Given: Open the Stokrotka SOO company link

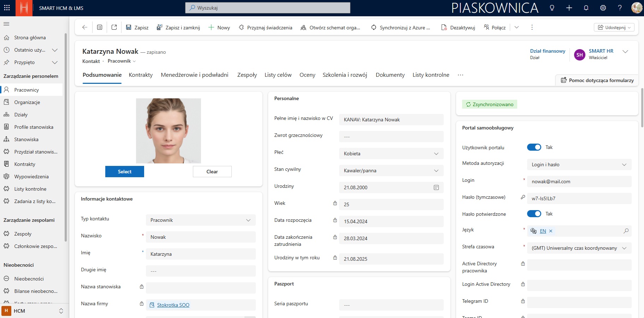Looking at the screenshot, I should 173,305.
